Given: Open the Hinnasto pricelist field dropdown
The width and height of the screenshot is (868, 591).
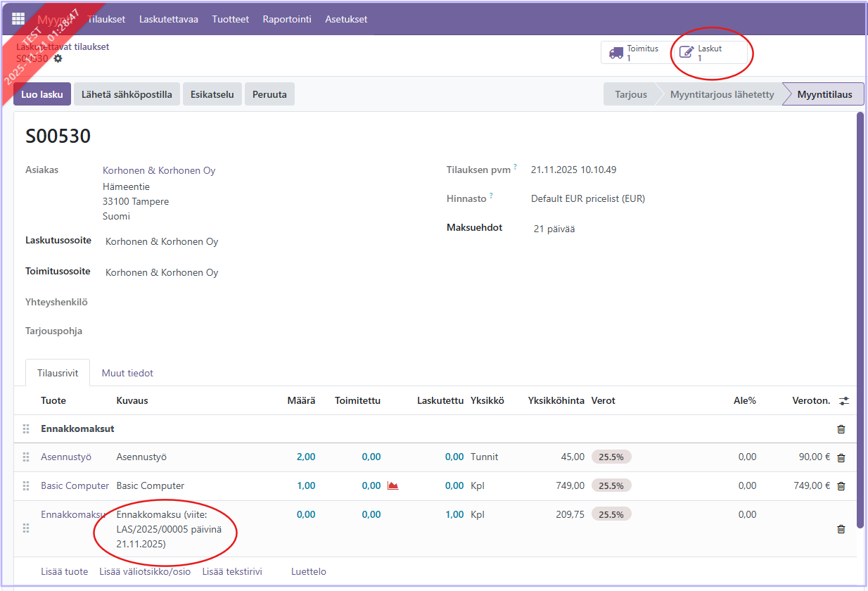Looking at the screenshot, I should coord(587,198).
